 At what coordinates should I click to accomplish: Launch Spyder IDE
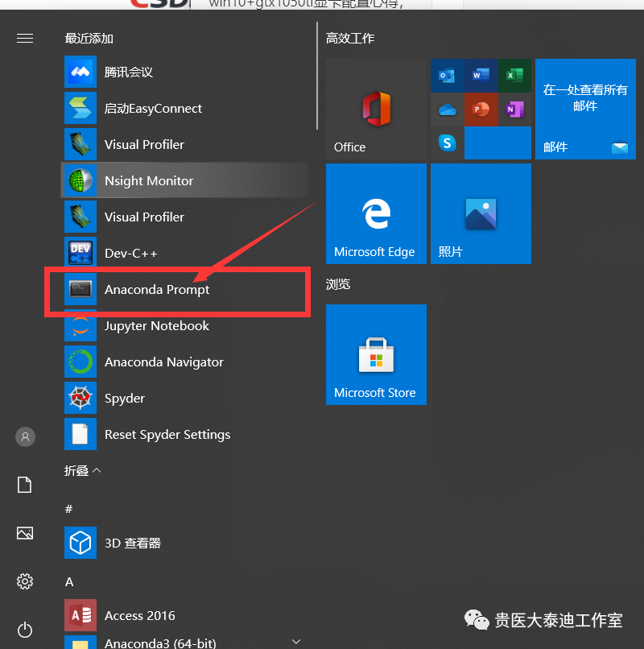tap(185, 398)
